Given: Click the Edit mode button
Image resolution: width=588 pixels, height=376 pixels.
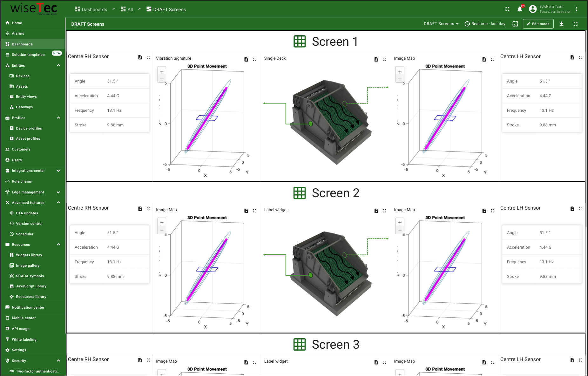Looking at the screenshot, I should tap(538, 24).
